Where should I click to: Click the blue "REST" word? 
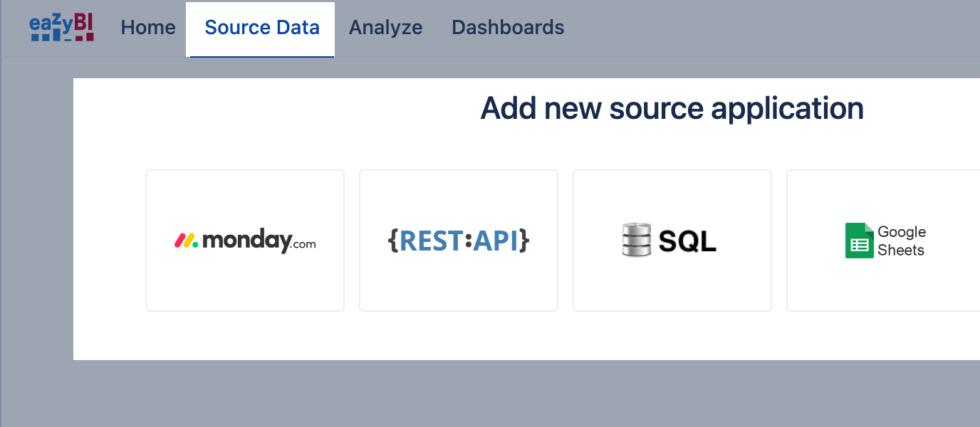[432, 241]
